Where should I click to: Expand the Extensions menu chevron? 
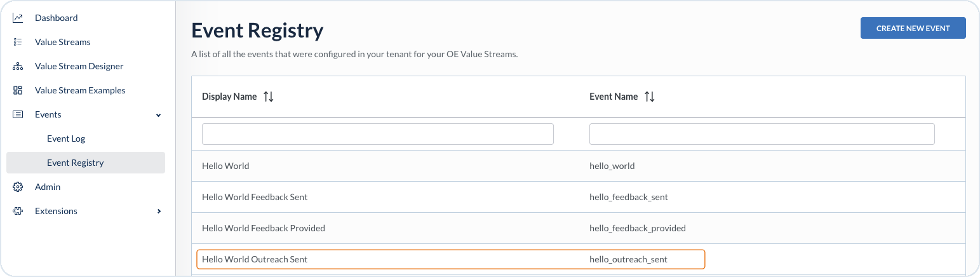pyautogui.click(x=159, y=211)
